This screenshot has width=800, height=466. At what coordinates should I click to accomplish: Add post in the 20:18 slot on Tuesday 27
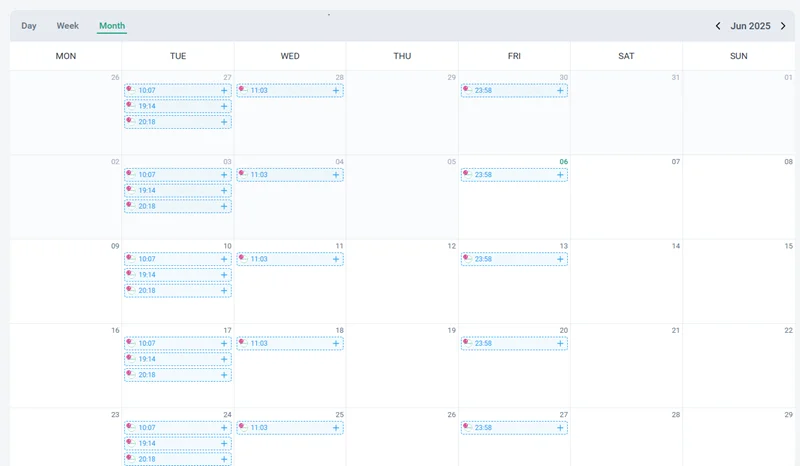[x=224, y=122]
